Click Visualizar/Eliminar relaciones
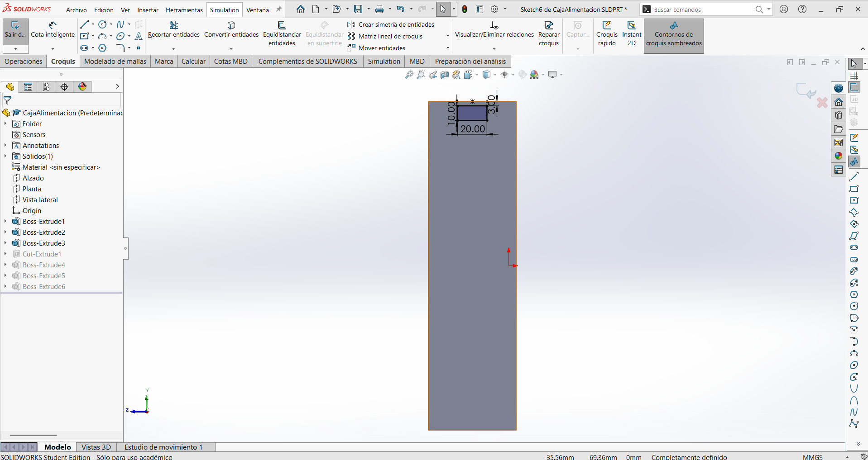The width and height of the screenshot is (868, 460). (x=494, y=29)
